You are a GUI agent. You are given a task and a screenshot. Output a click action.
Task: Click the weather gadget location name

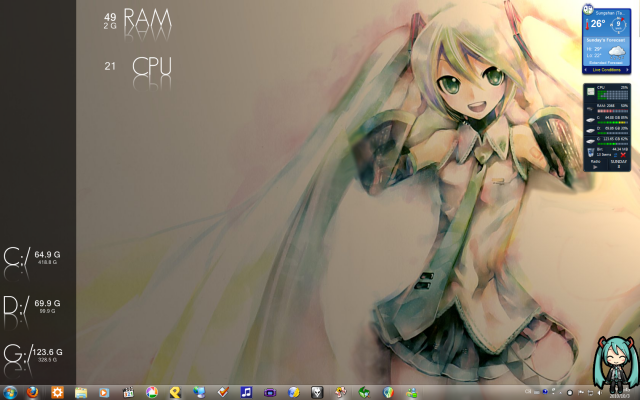(x=610, y=13)
